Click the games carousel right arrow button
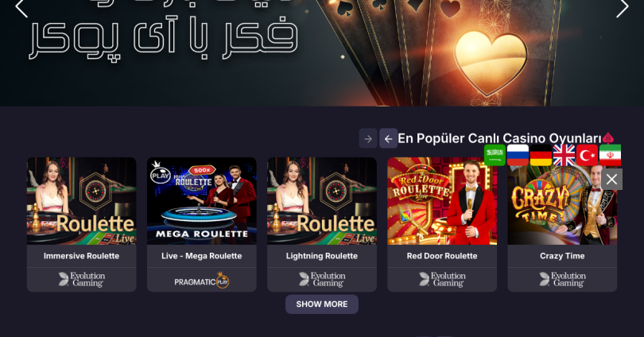644x337 pixels. [x=368, y=139]
